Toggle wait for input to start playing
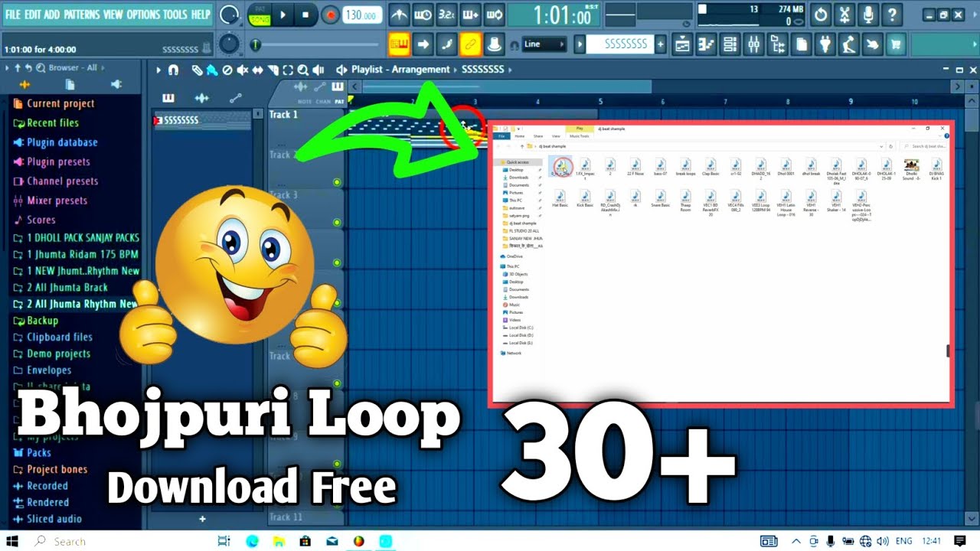 pos(423,15)
